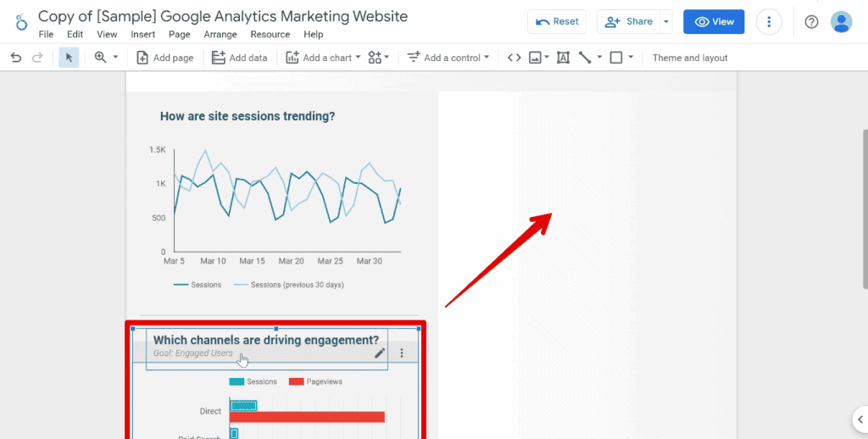This screenshot has height=439, width=868.
Task: Add a new page
Action: point(165,58)
